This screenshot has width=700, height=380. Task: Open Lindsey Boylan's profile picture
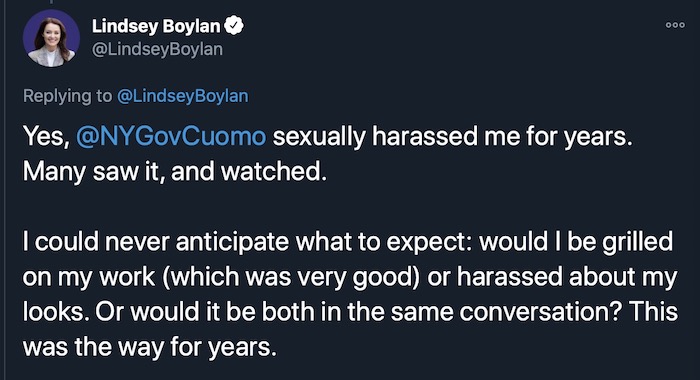51,38
